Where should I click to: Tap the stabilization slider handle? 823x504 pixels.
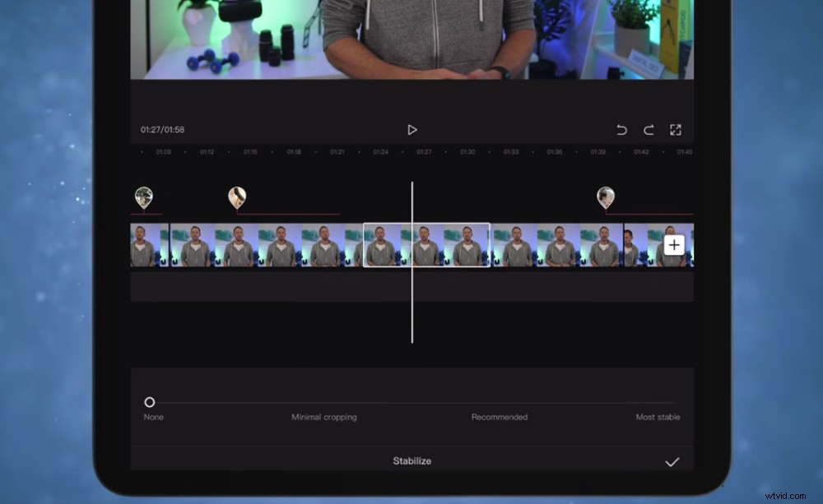(x=150, y=402)
